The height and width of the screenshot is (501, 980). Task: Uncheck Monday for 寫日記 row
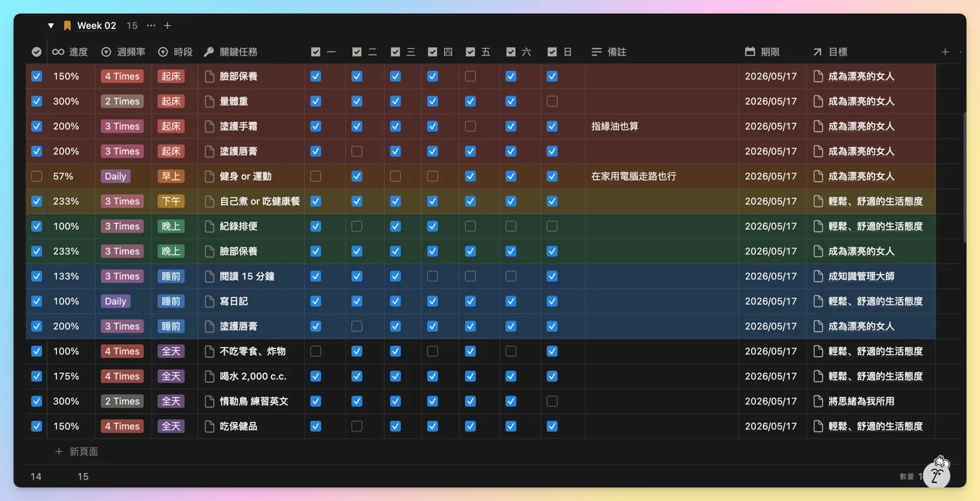pyautogui.click(x=316, y=302)
